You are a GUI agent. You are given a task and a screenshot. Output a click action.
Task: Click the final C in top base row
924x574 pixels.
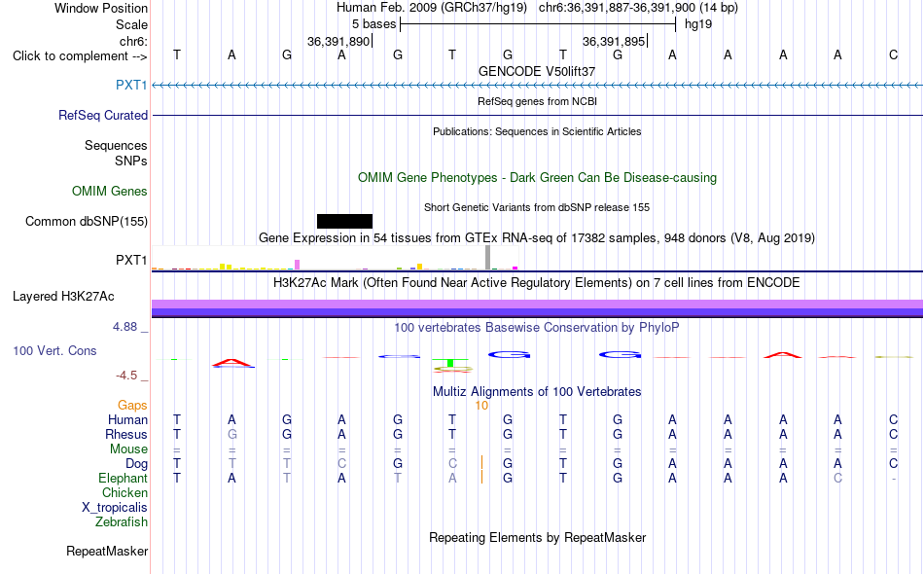893,54
